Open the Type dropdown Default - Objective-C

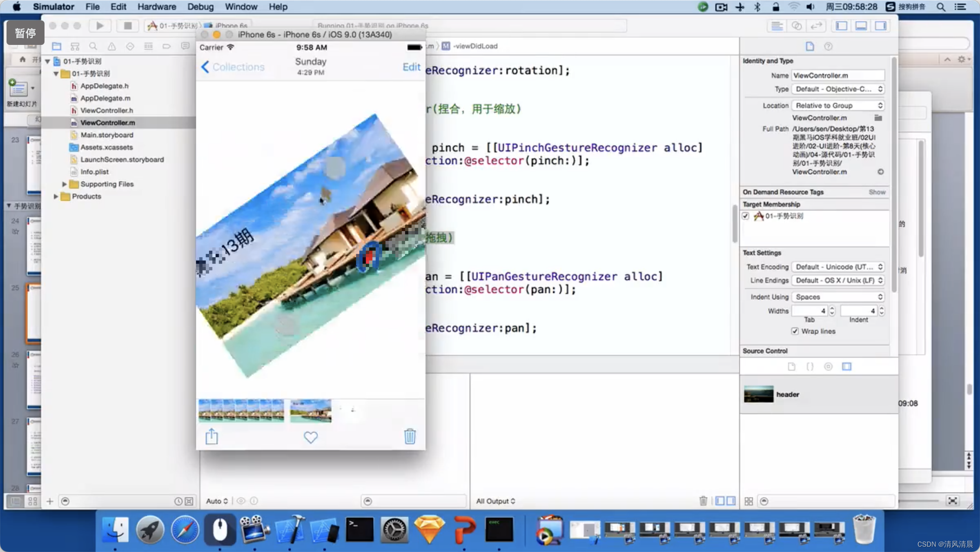click(838, 89)
